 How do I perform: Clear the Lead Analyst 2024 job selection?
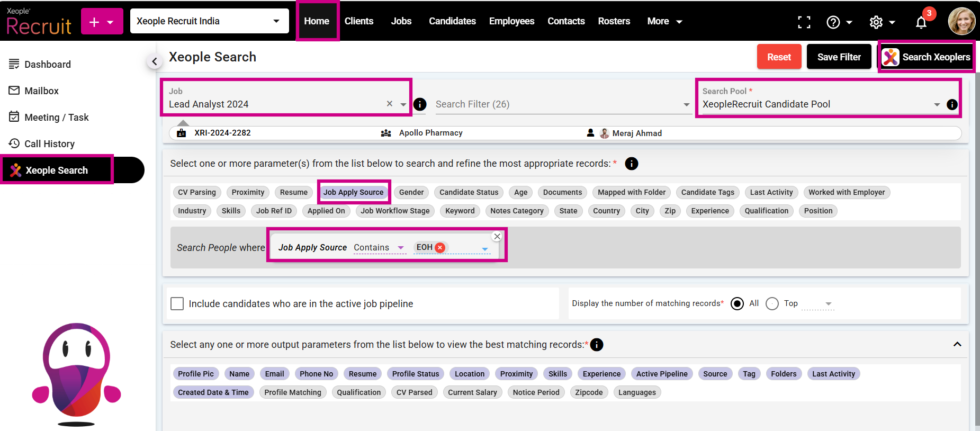coord(389,104)
